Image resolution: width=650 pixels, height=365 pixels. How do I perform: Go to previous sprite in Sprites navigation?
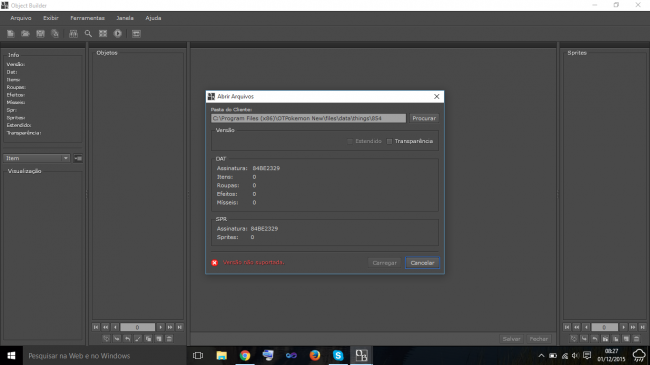[x=586, y=327]
